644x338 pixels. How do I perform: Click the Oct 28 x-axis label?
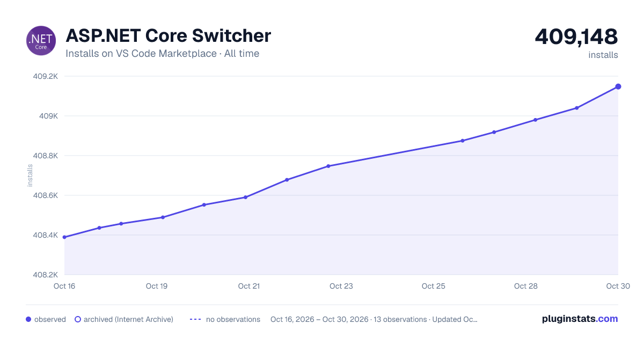[x=526, y=286]
